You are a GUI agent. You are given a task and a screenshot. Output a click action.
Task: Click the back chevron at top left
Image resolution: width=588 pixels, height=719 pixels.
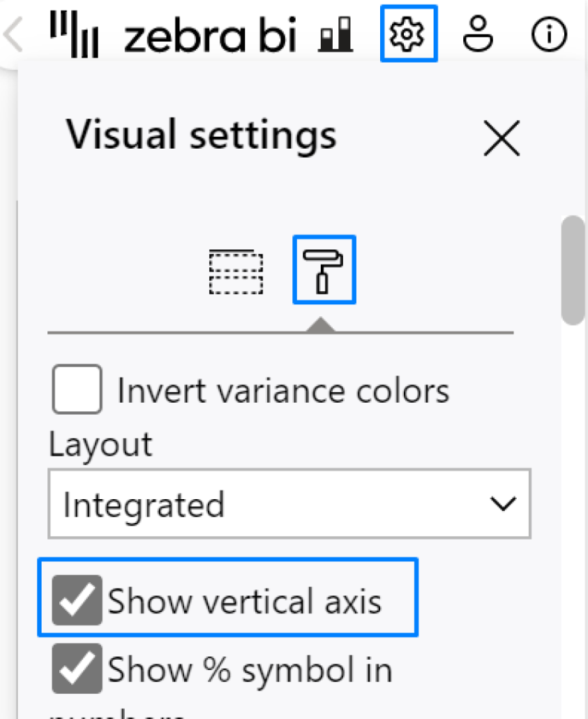pyautogui.click(x=11, y=32)
